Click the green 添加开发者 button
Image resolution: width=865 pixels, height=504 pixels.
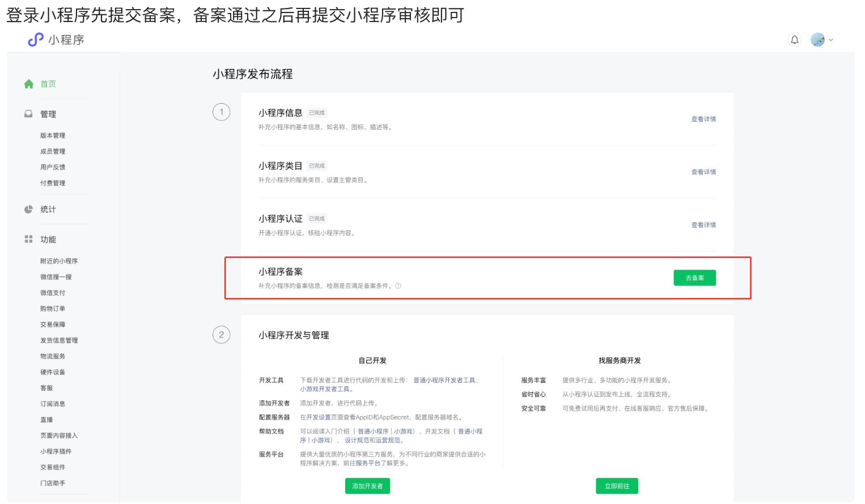[x=367, y=486]
